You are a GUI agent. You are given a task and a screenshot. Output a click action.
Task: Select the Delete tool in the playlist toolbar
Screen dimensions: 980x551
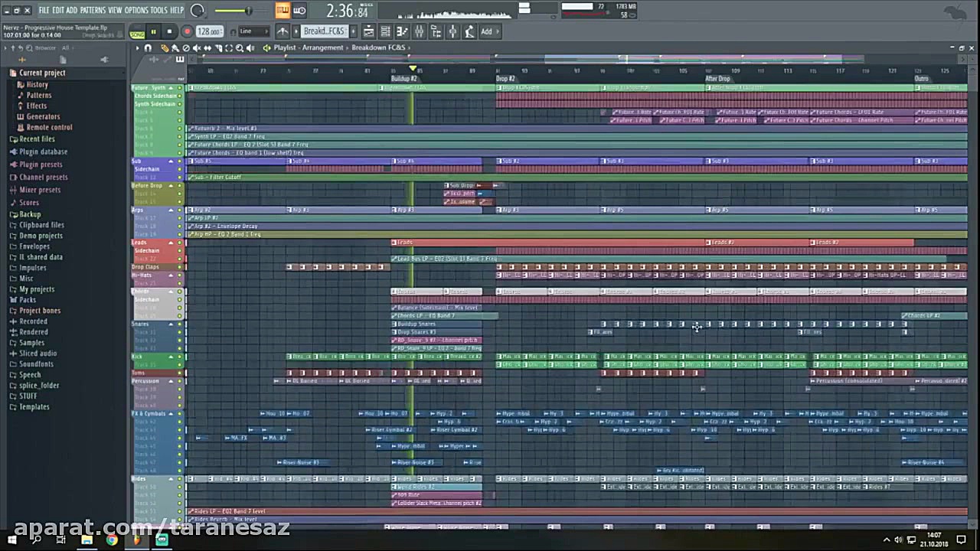pyautogui.click(x=187, y=47)
